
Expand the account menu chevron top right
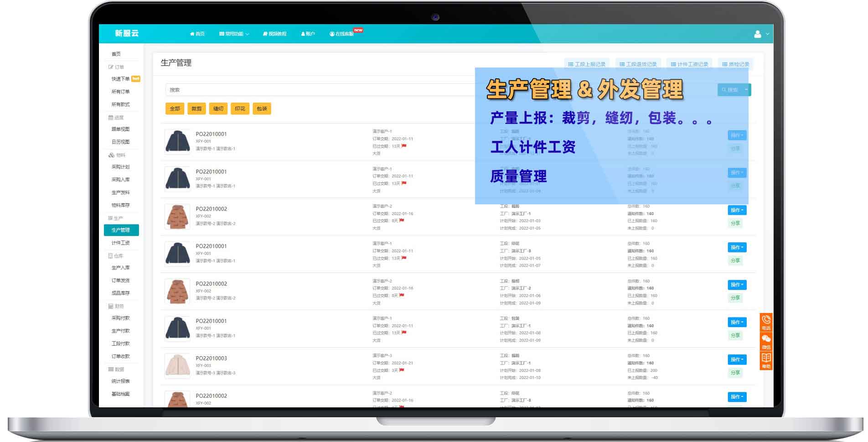pyautogui.click(x=767, y=34)
